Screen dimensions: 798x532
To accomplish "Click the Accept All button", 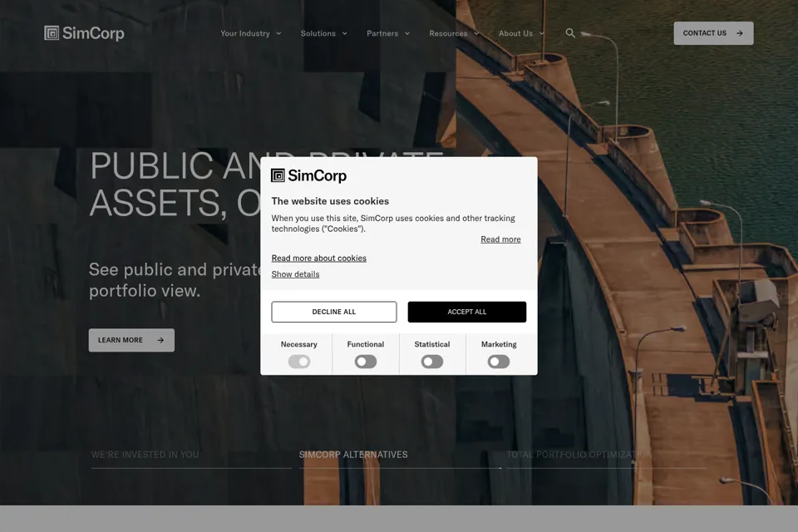I will point(466,312).
